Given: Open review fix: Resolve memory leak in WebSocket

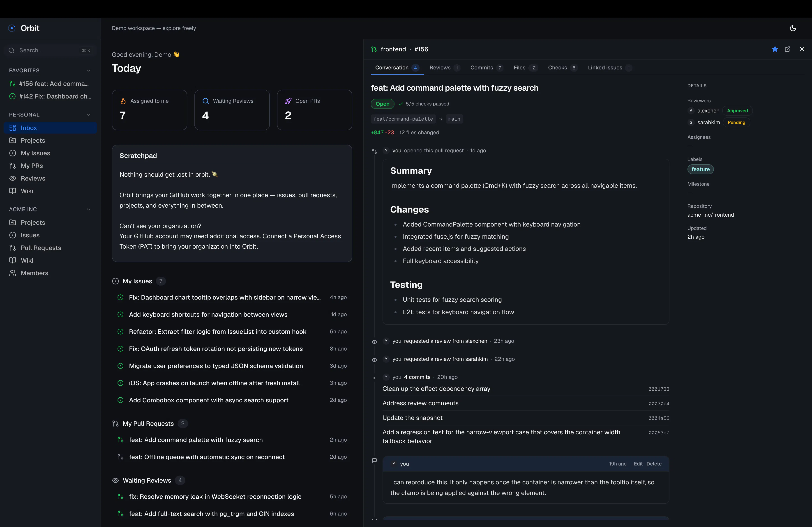Looking at the screenshot, I should point(232,496).
